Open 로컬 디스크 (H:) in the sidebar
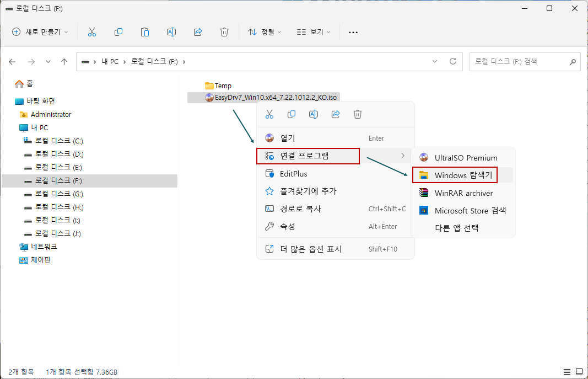 click(x=53, y=207)
